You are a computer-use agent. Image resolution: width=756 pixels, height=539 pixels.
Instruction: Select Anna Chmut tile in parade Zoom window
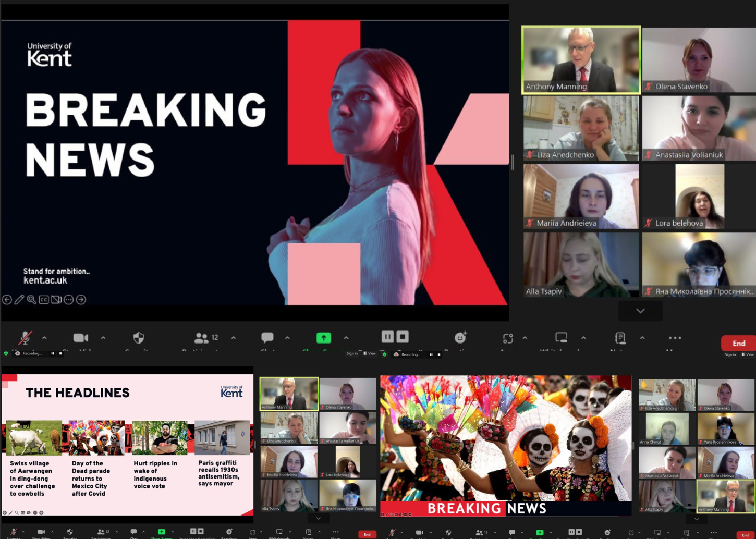coord(667,429)
